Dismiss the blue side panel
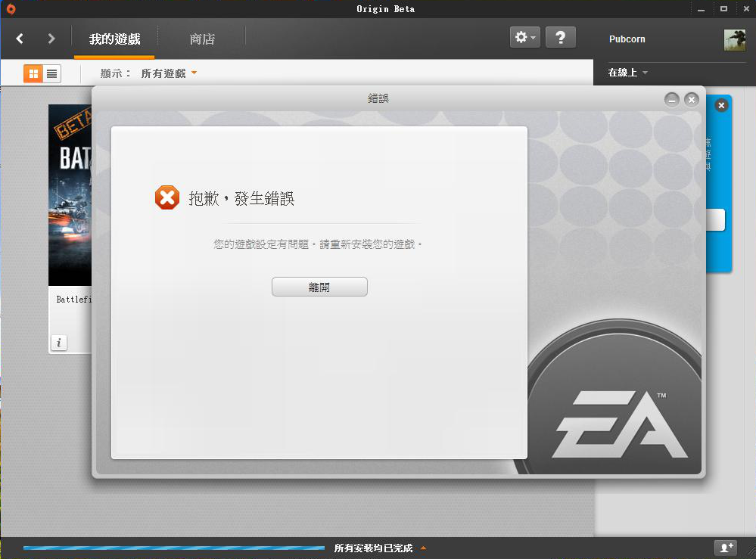The image size is (756, 559). (721, 105)
